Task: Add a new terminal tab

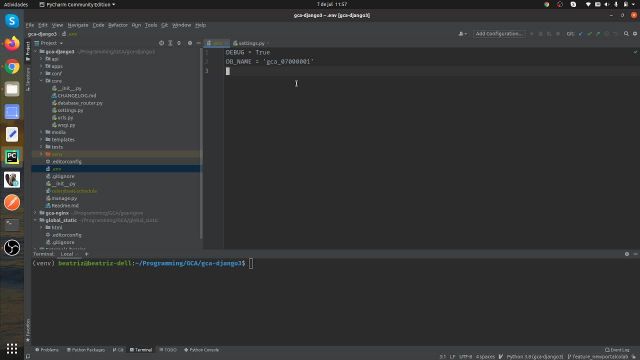Action: 86,254
